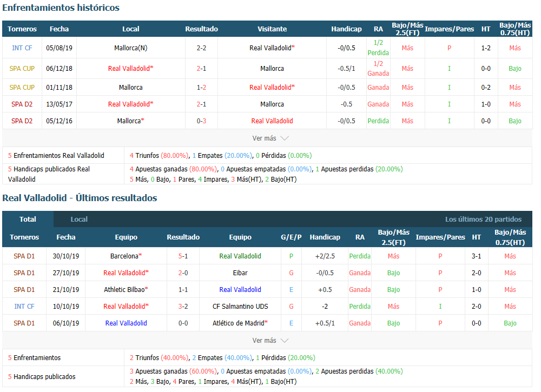
Task: Click Visitante column header
Action: tap(272, 29)
